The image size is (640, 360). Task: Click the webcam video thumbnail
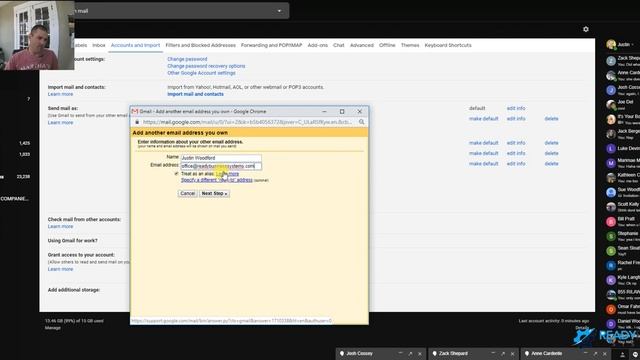tap(37, 35)
